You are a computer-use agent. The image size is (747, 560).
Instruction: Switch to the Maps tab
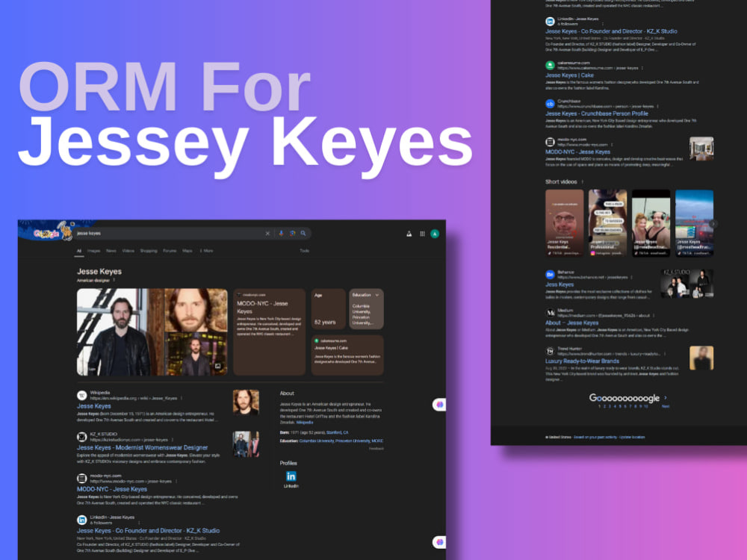point(187,251)
